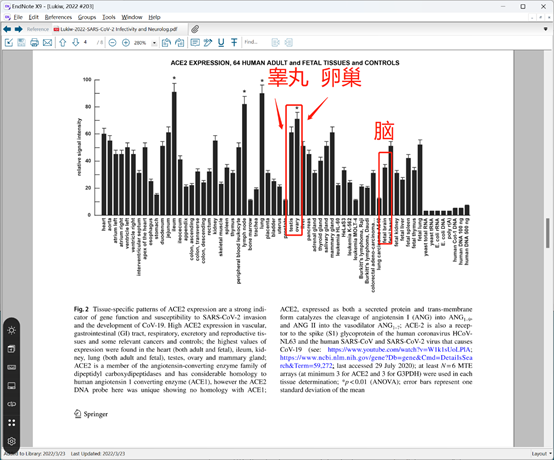Open the youtube.com watch link
The image size is (554, 460).
click(399, 350)
